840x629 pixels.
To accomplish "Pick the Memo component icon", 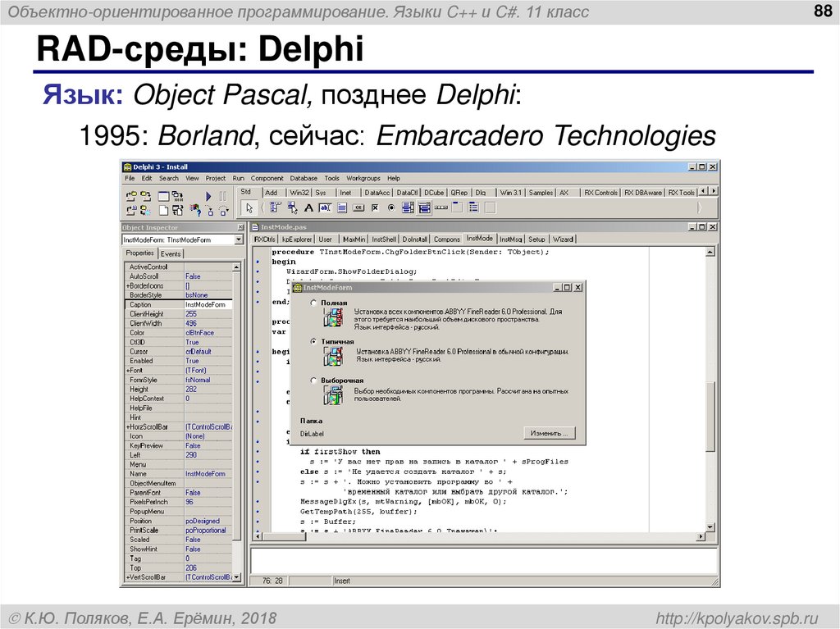I will click(342, 207).
